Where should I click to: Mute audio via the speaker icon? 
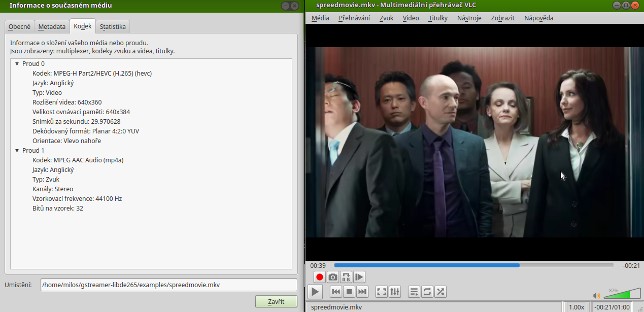tap(597, 295)
